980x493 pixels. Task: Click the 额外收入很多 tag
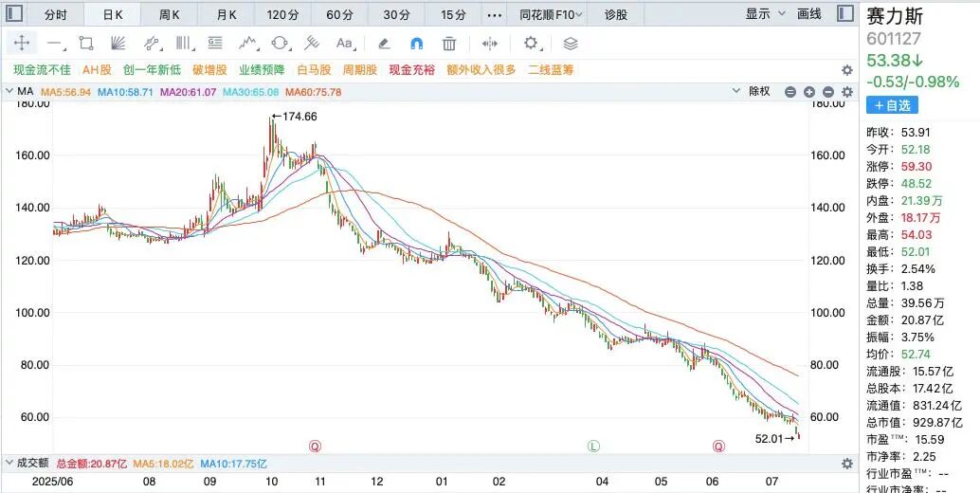point(481,70)
